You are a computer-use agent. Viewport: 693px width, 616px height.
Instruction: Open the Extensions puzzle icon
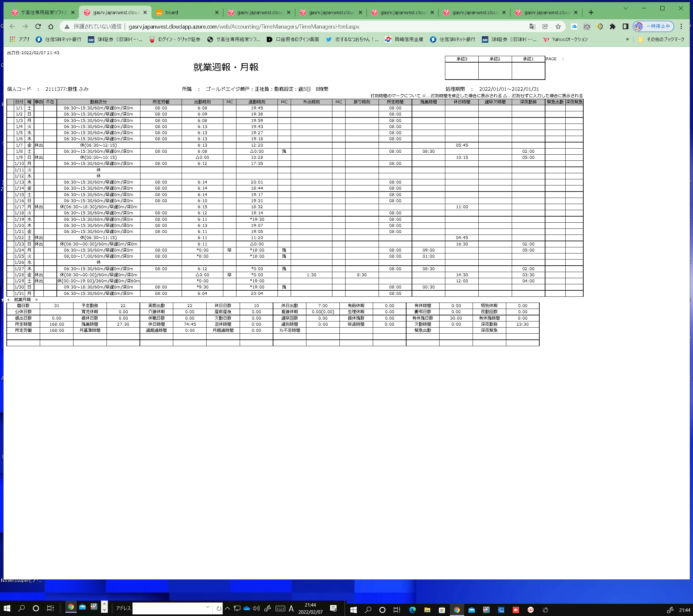[612, 26]
